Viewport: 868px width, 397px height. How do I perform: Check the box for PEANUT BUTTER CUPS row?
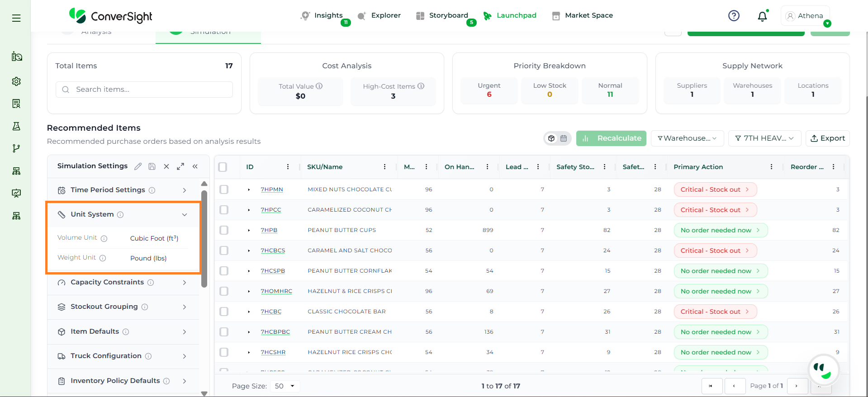[x=224, y=230]
